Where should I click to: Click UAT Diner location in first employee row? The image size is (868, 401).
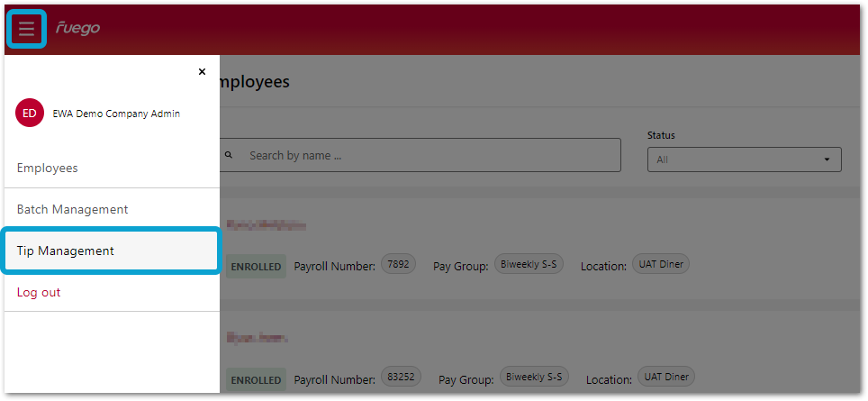[x=661, y=265]
